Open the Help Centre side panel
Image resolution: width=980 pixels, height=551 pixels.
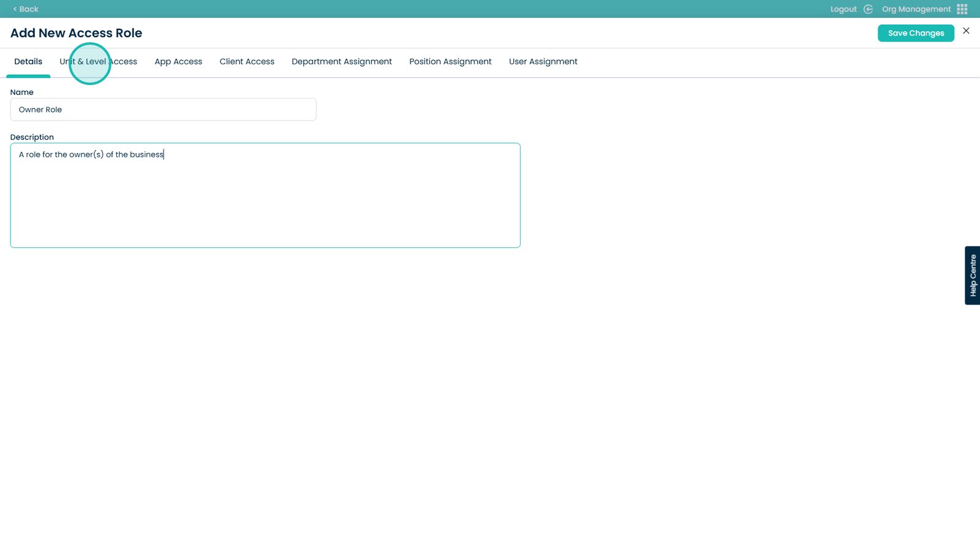pos(972,275)
